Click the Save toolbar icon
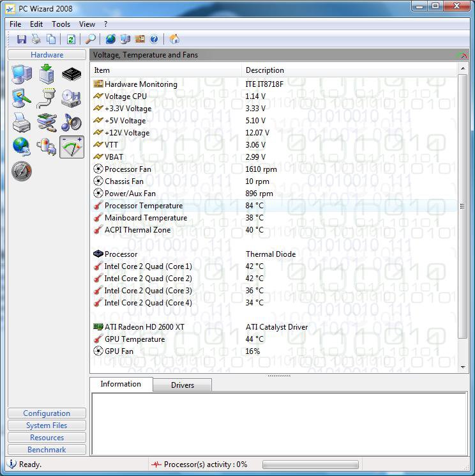The width and height of the screenshot is (475, 476). [22, 39]
